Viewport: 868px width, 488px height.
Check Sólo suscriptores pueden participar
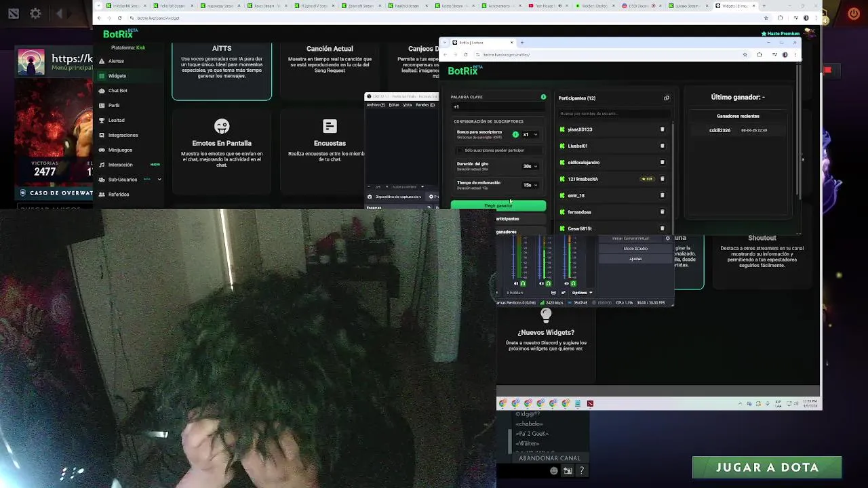459,150
